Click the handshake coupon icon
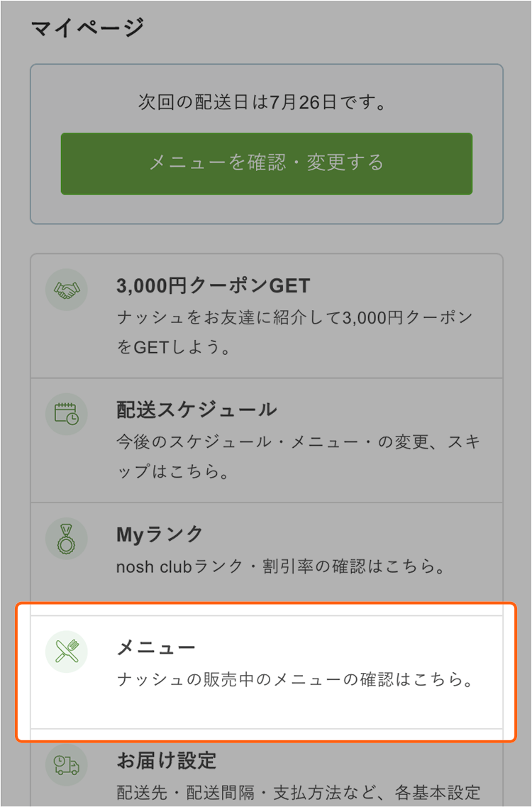 pos(67,290)
